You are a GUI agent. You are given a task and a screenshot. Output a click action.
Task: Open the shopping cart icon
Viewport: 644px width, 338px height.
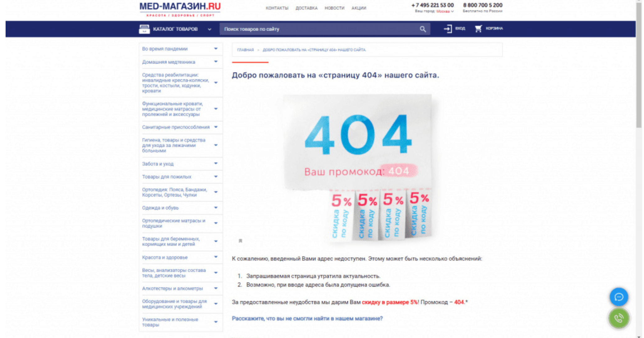[478, 29]
